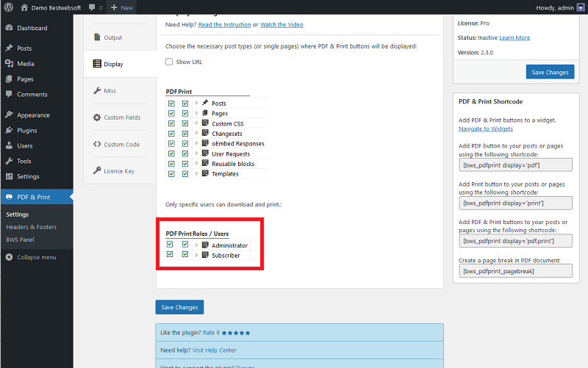Click the Read the Instruction link
This screenshot has width=588, height=368.
click(x=224, y=25)
